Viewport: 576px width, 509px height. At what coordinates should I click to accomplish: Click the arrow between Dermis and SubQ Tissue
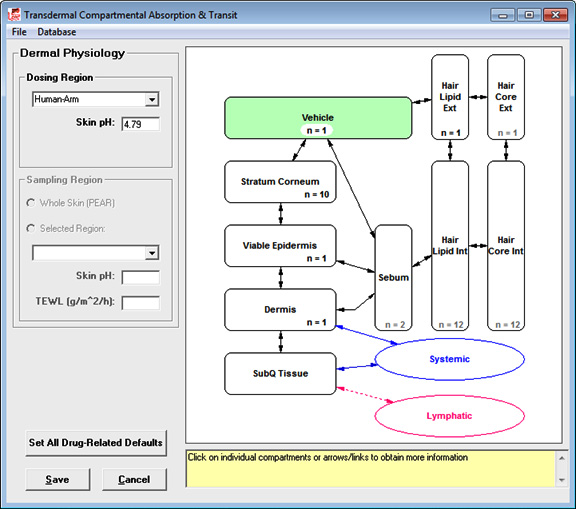coord(281,342)
